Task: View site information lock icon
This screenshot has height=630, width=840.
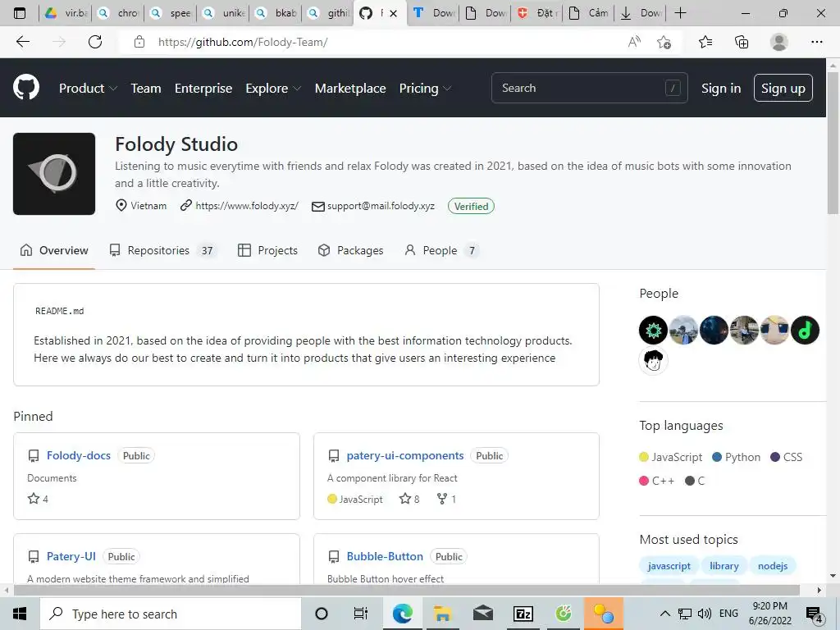Action: tap(139, 42)
